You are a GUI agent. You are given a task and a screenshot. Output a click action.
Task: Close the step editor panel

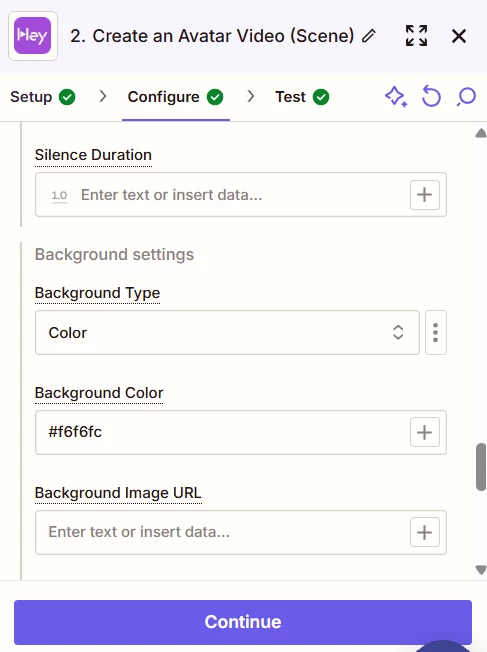pyautogui.click(x=459, y=36)
